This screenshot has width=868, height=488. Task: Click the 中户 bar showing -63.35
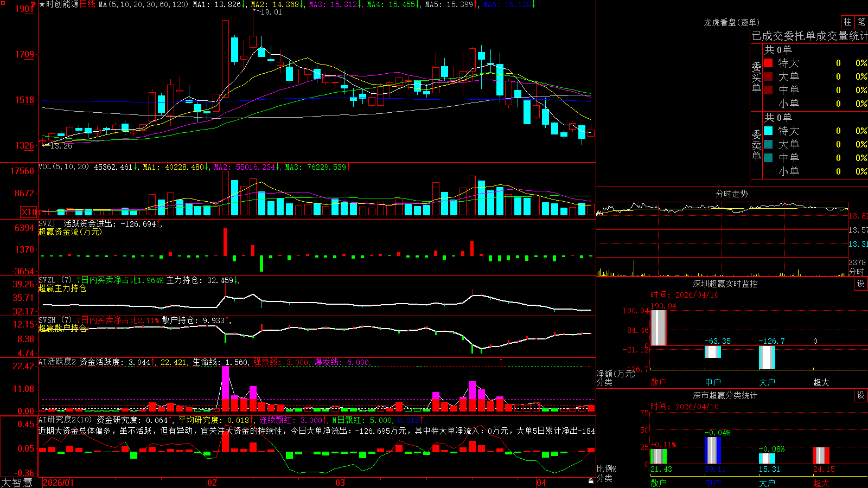[x=713, y=351]
